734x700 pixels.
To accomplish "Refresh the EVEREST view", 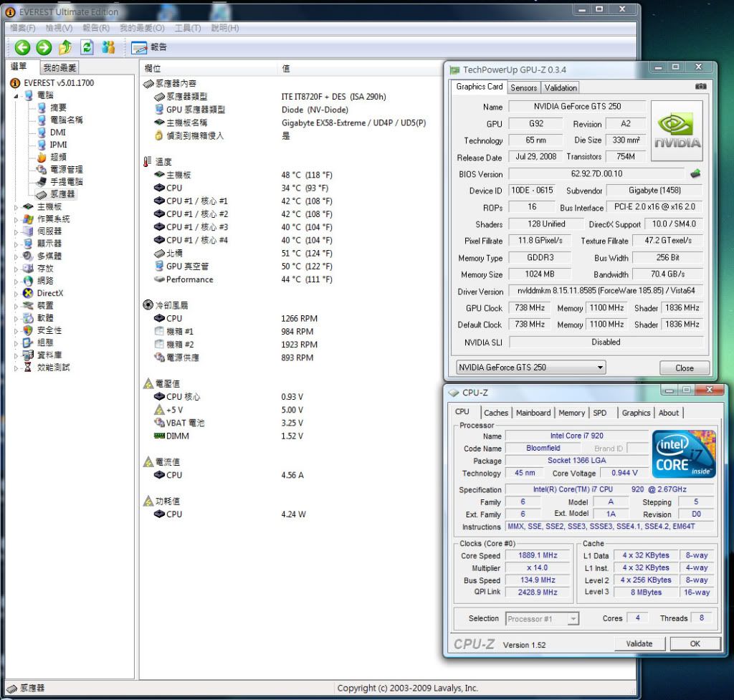I will (87, 47).
